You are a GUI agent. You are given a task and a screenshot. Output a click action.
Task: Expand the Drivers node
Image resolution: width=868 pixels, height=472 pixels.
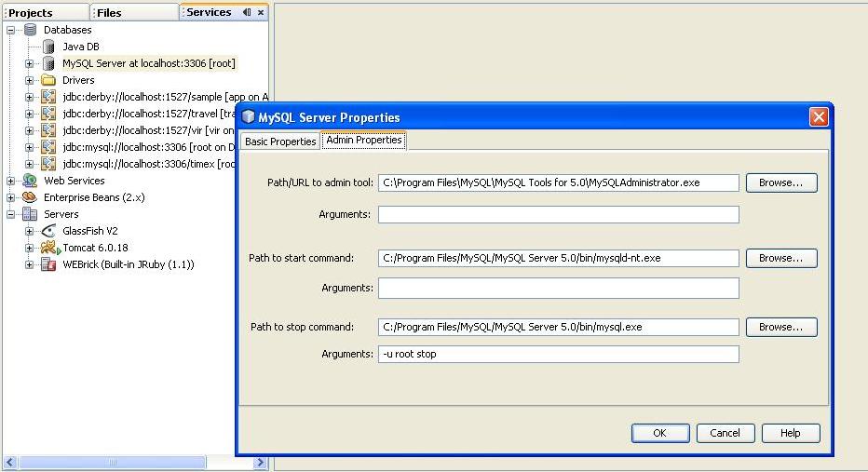click(x=30, y=80)
